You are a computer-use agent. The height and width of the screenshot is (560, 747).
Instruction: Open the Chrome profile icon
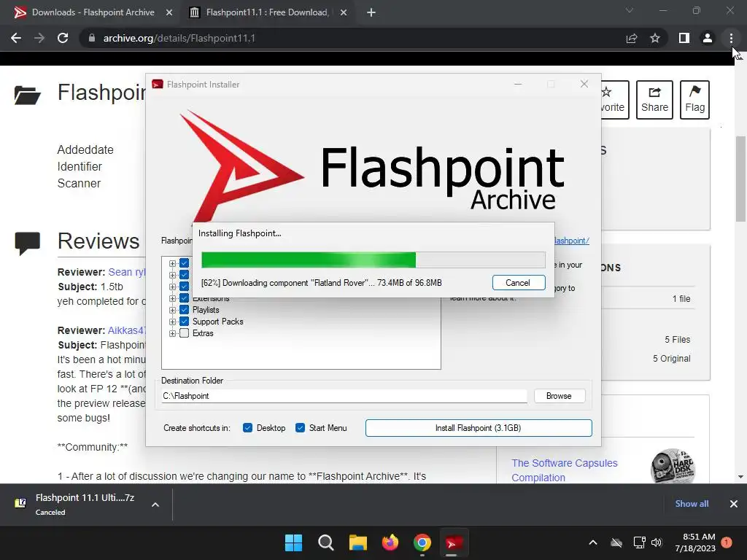pyautogui.click(x=708, y=38)
